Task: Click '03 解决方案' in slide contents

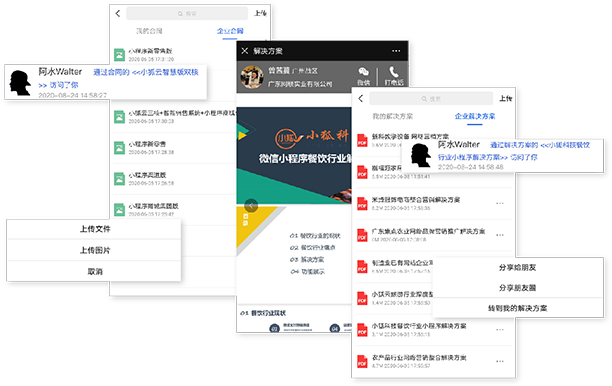Action: 307,260
